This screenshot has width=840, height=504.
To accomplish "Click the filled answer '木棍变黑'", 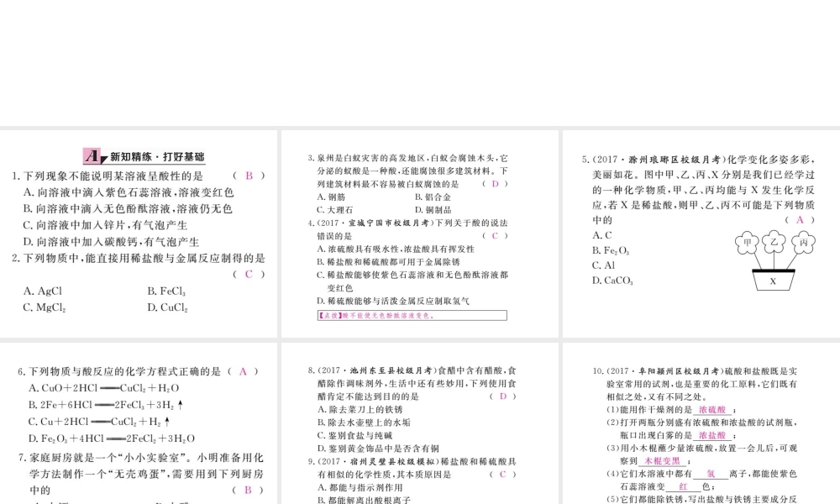I will [x=662, y=460].
